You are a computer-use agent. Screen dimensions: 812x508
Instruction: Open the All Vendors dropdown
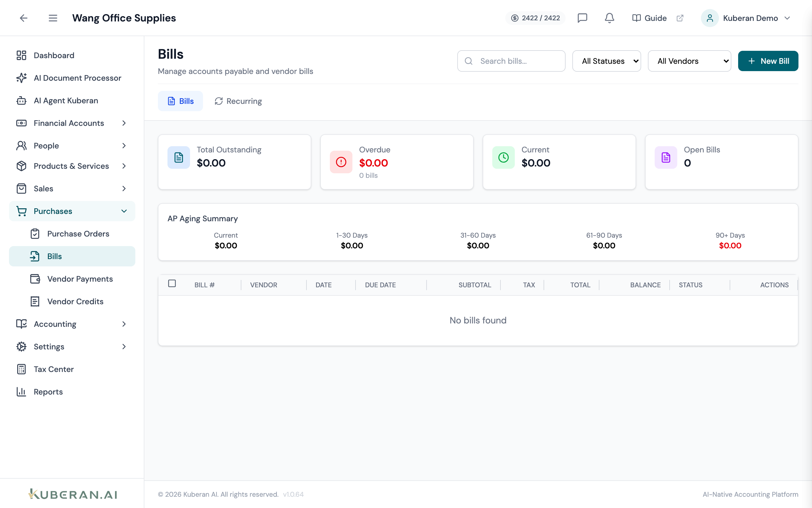[689, 61]
